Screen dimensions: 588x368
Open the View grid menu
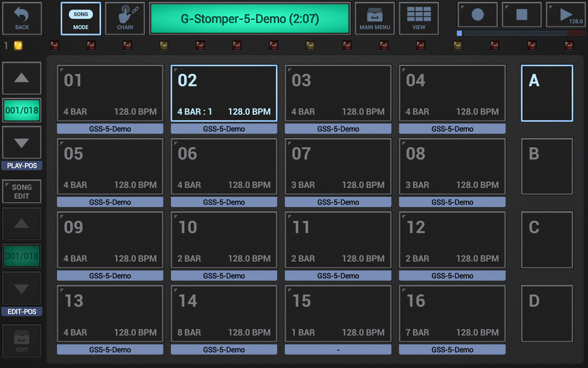tap(419, 18)
